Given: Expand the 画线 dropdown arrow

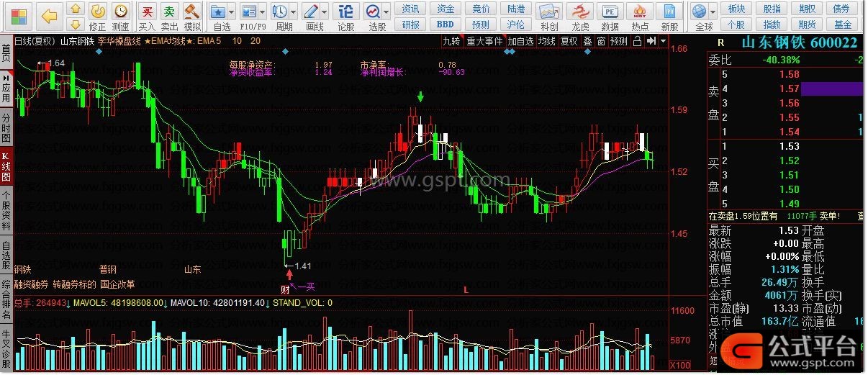Looking at the screenshot, I should point(324,12).
